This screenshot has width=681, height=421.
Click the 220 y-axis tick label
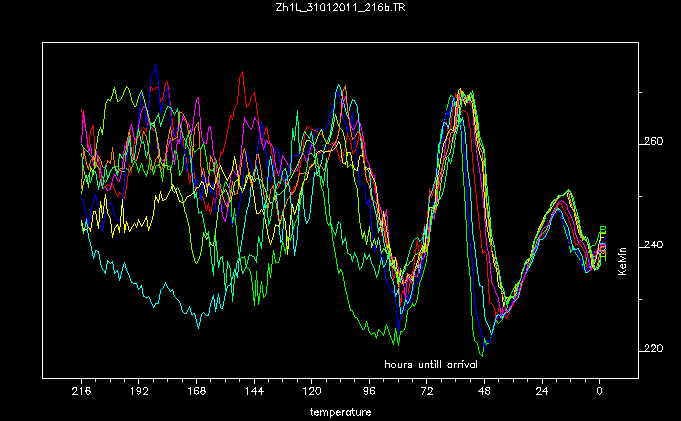point(651,349)
